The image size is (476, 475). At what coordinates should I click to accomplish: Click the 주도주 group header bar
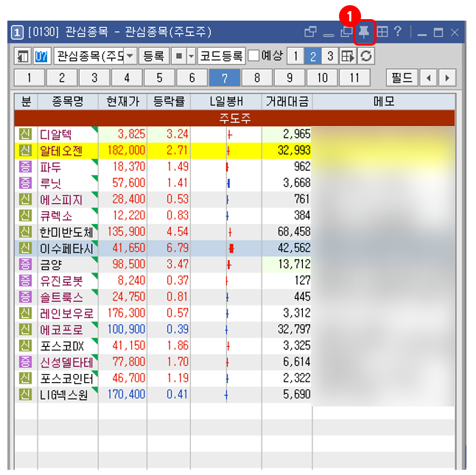pyautogui.click(x=234, y=118)
